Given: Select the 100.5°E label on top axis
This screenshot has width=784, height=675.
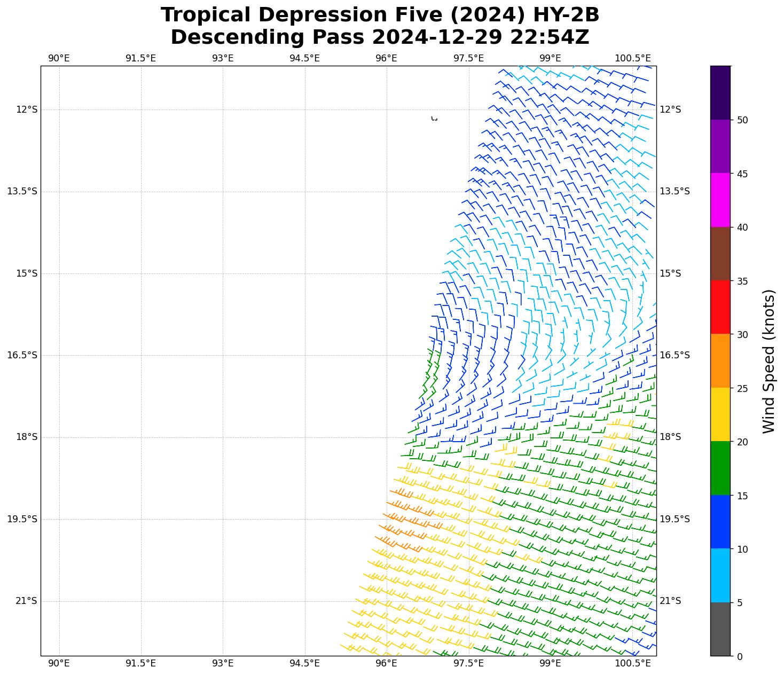Looking at the screenshot, I should (x=632, y=58).
